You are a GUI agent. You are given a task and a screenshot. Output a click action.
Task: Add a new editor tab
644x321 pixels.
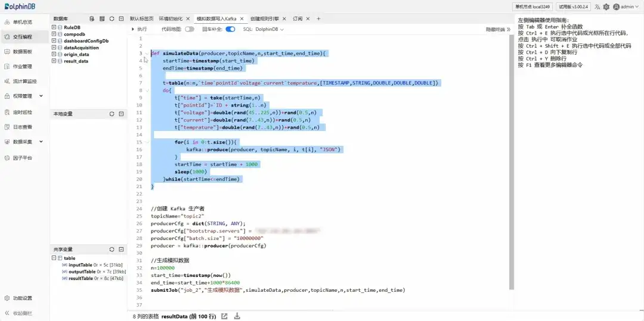pos(318,19)
